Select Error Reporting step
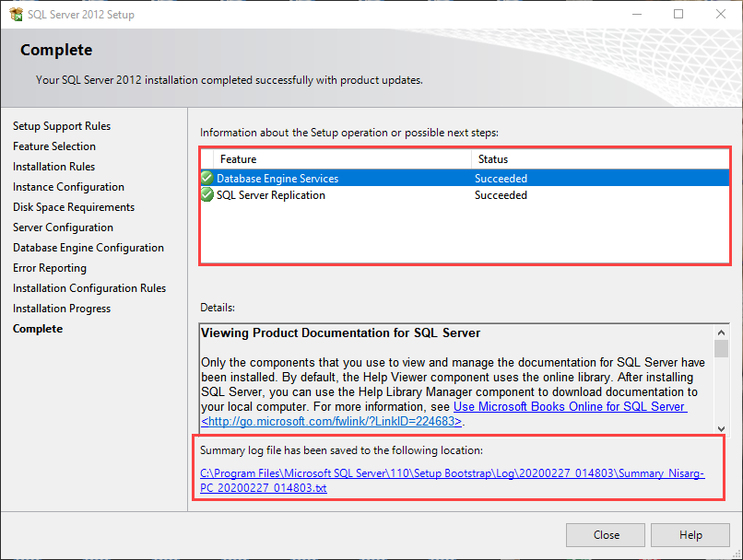The height and width of the screenshot is (560, 743). [50, 268]
